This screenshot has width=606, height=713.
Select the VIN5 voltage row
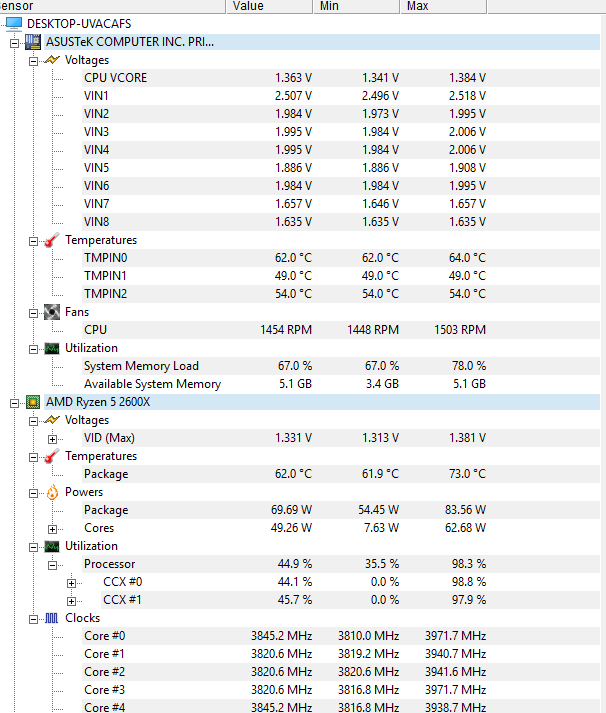point(341,168)
